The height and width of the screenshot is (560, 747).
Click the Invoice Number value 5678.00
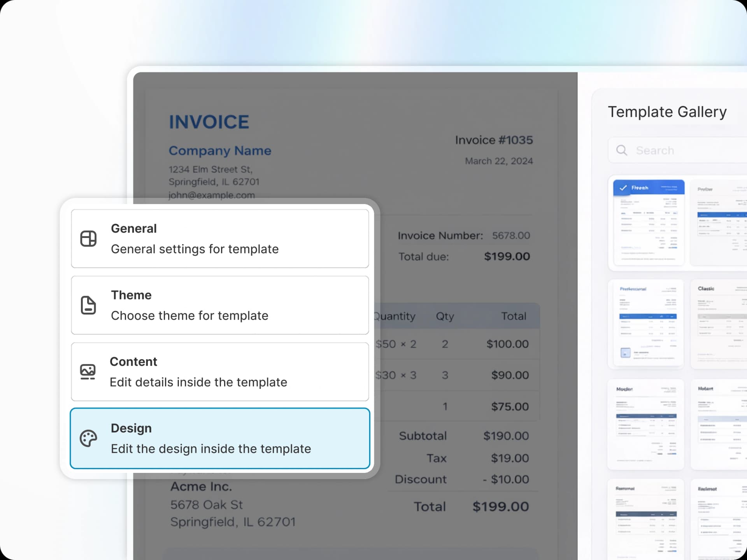tap(511, 235)
